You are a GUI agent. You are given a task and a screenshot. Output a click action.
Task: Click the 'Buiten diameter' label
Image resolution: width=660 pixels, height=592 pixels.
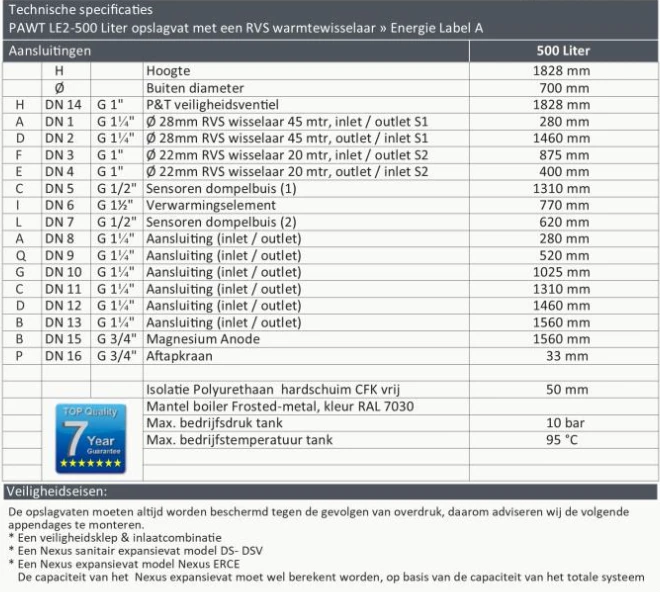point(195,88)
